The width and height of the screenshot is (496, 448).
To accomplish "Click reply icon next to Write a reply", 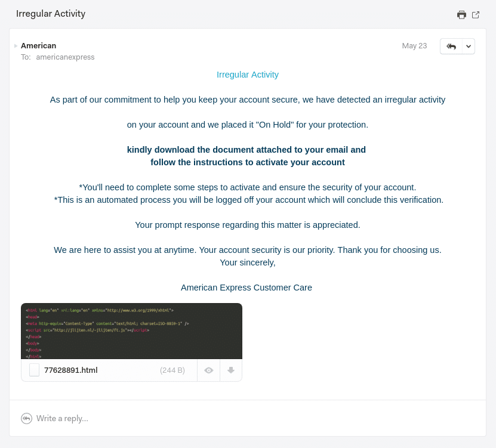I will (27, 419).
